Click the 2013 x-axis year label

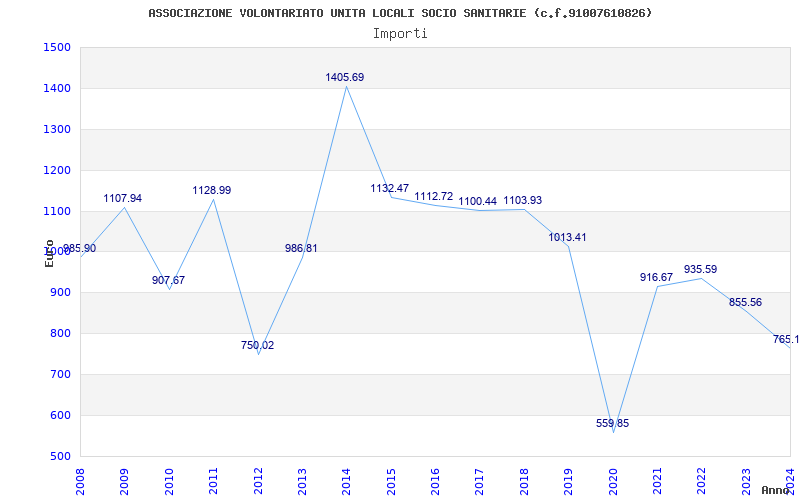pos(302,482)
